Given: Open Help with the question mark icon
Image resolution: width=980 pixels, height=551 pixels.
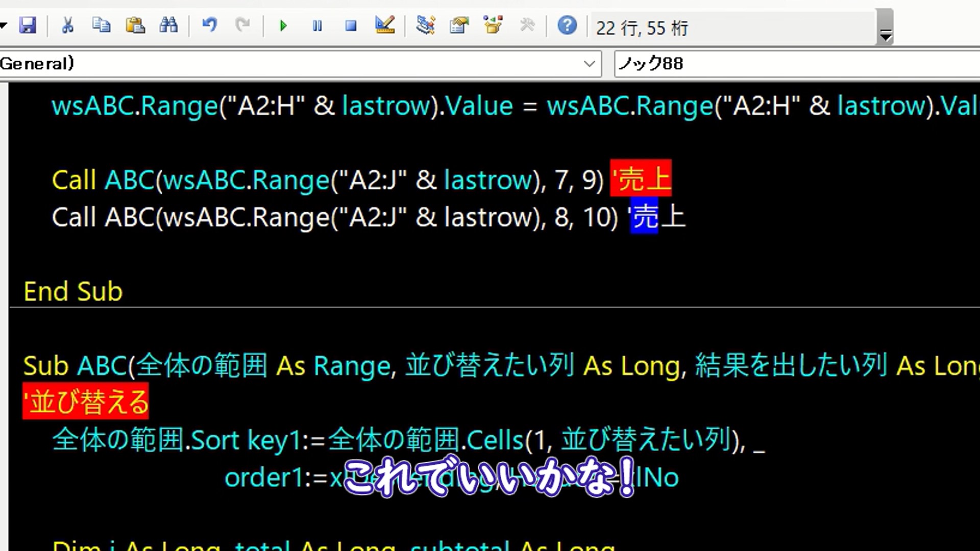Looking at the screenshot, I should pyautogui.click(x=567, y=25).
